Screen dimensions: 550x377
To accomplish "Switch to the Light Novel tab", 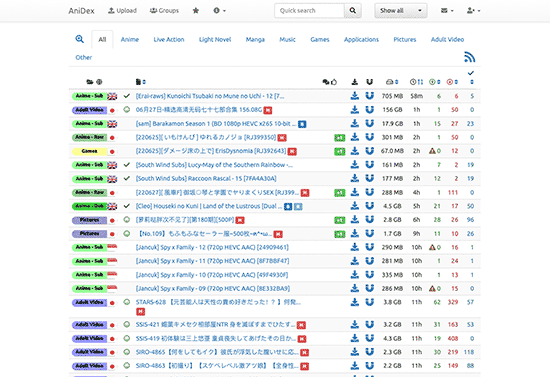I will 215,39.
